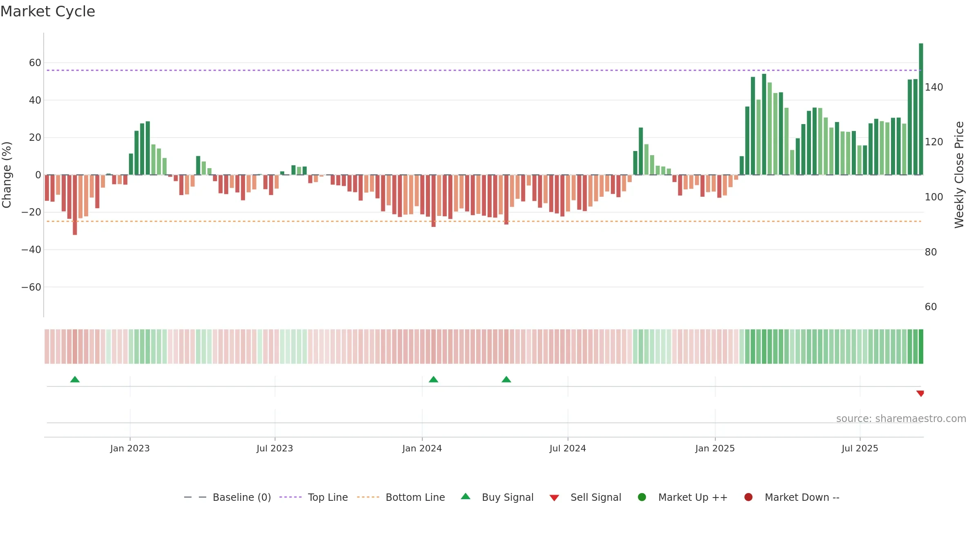Image resolution: width=980 pixels, height=551 pixels.
Task: Select the buy signal marker at January 2024
Action: 434,380
